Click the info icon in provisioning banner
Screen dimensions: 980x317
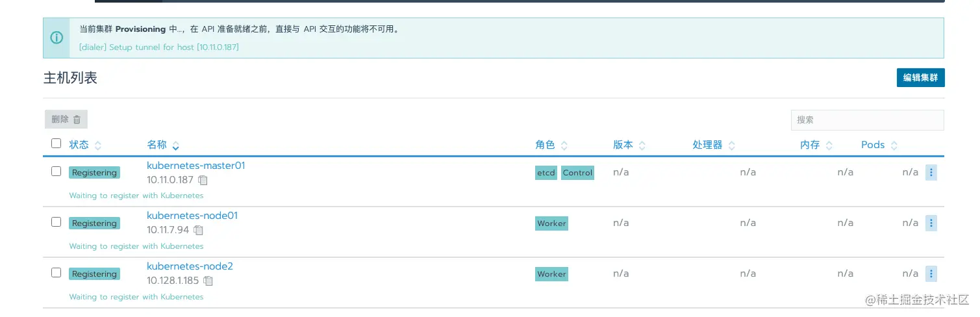(x=57, y=38)
